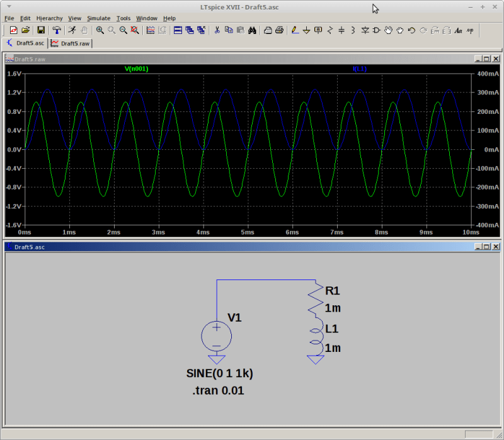The width and height of the screenshot is (504, 440).
Task: Select the Run simulation icon
Action: tap(72, 30)
